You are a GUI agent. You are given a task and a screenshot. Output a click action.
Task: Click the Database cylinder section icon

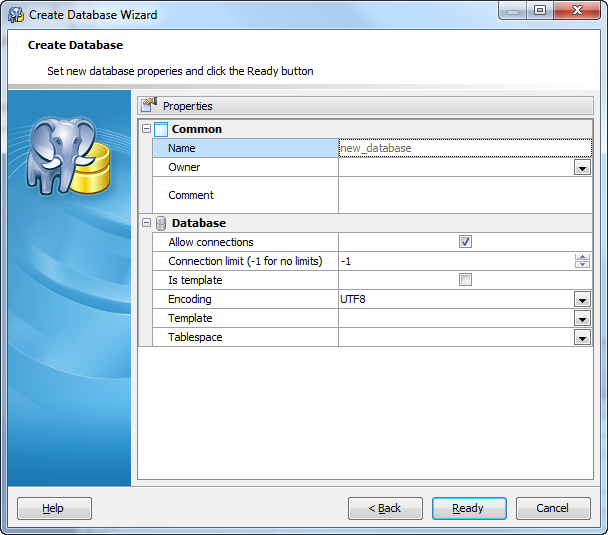tap(161, 223)
